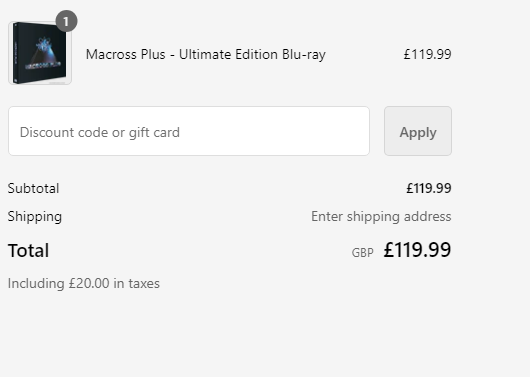Viewport: 530px width, 377px height.
Task: Click the placeholder text in discount field
Action: tap(100, 133)
